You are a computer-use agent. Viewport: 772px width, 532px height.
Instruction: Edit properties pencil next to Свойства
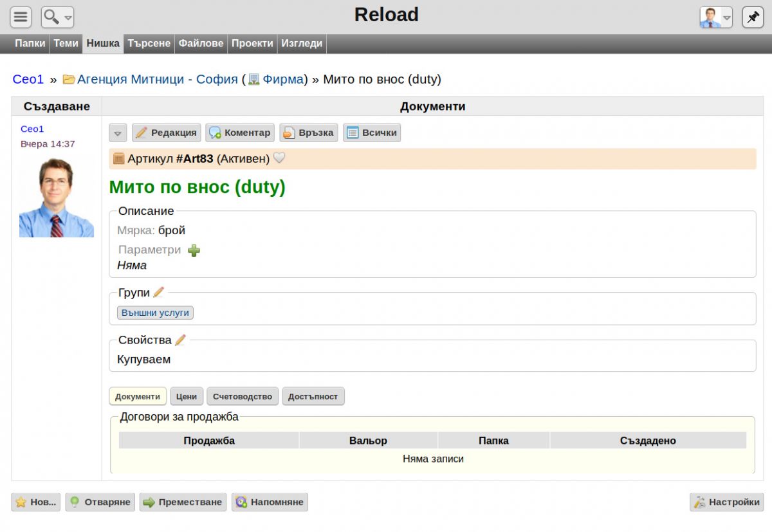pos(180,340)
